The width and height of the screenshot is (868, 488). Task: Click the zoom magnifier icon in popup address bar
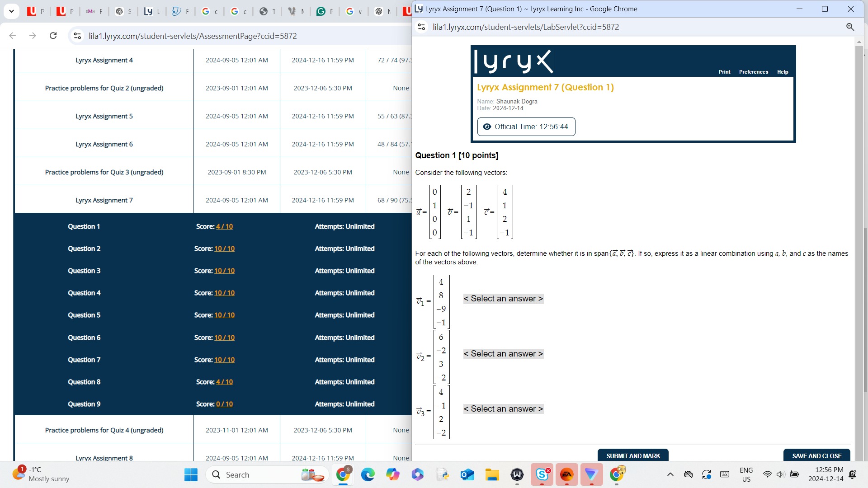[850, 27]
